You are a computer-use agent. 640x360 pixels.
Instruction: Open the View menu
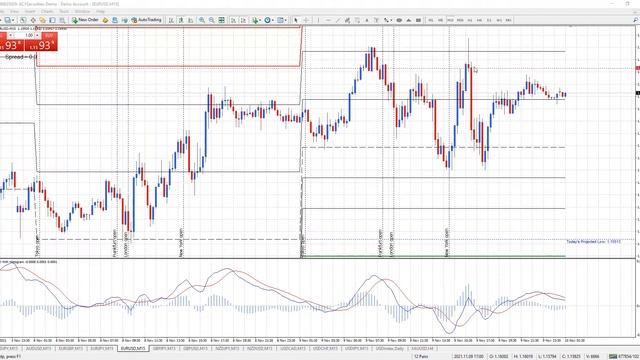tap(14, 11)
